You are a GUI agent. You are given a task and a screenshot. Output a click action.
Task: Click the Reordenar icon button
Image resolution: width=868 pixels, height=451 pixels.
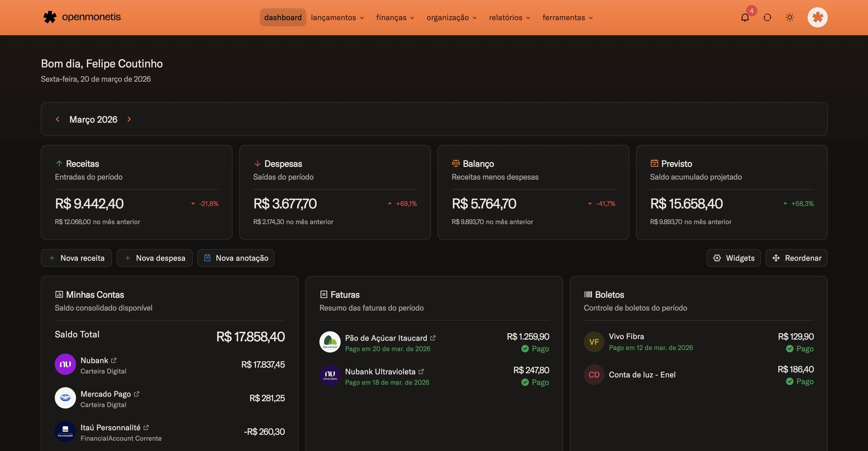[776, 258]
